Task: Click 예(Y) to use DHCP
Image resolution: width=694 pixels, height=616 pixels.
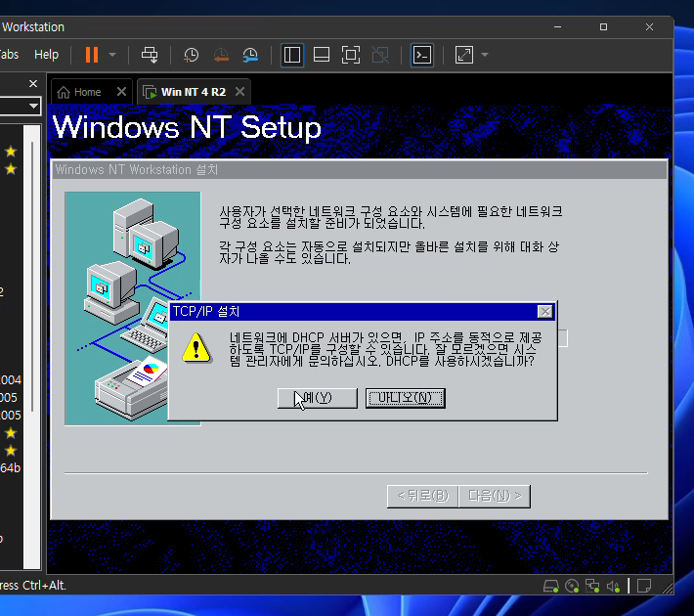Action: pyautogui.click(x=318, y=398)
